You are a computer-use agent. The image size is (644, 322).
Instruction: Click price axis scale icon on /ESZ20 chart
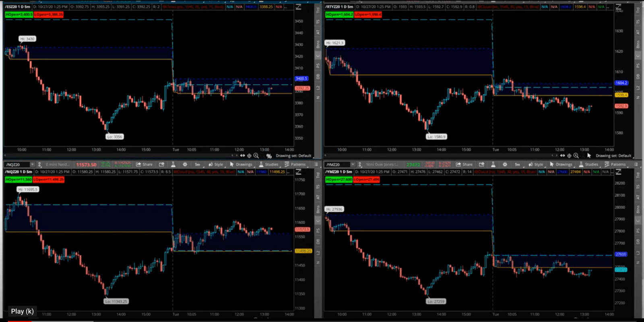click(298, 7)
